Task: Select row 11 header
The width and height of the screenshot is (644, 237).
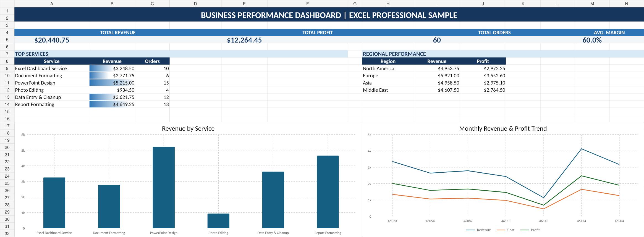Action: [x=7, y=83]
